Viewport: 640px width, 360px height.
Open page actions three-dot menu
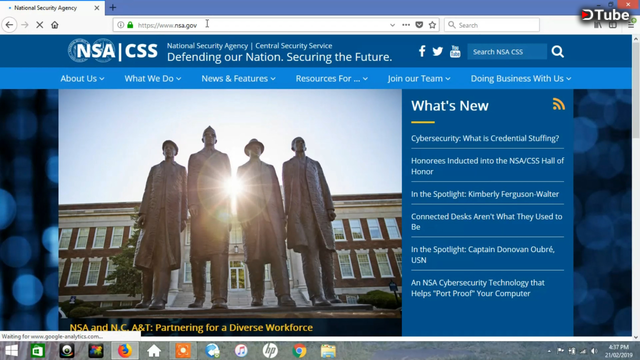406,25
